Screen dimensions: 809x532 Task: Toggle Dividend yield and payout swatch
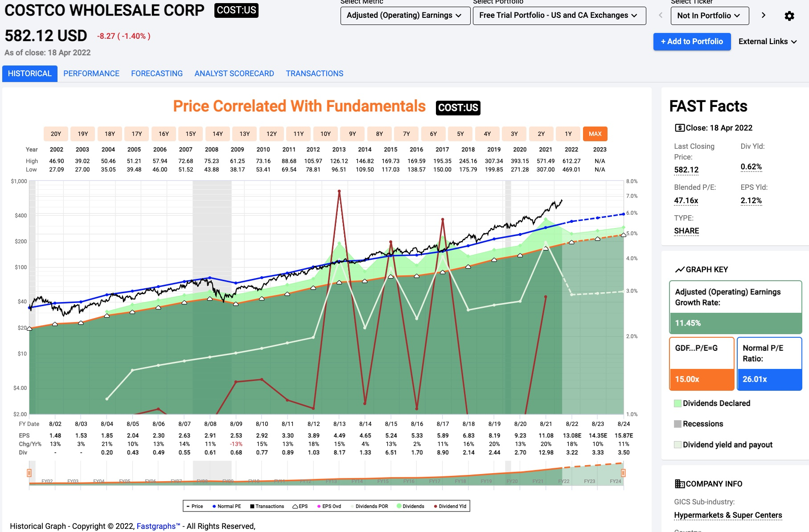pos(678,445)
